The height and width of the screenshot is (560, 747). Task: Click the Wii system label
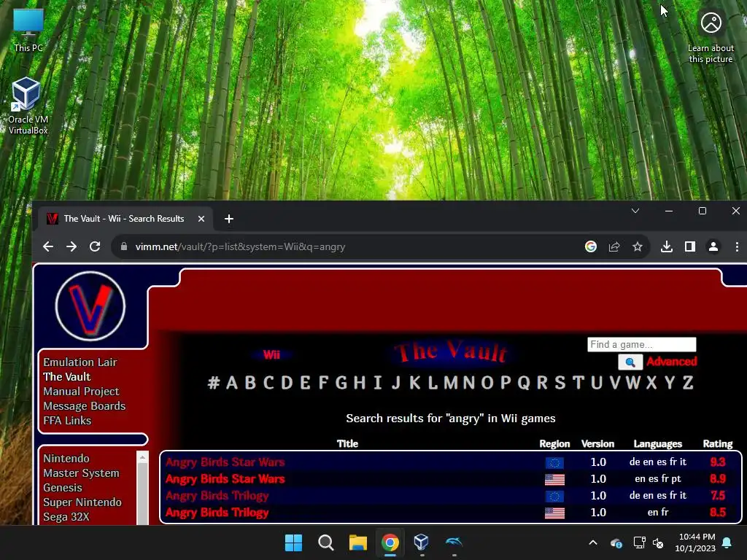click(x=271, y=355)
